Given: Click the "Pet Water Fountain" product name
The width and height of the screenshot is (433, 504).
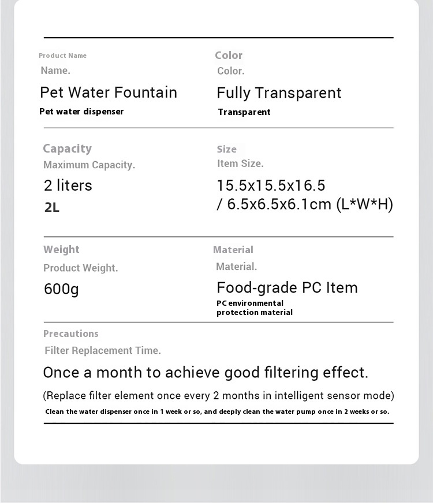Looking at the screenshot, I should [x=109, y=92].
